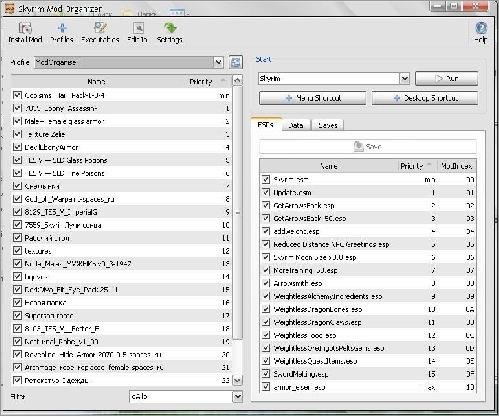Toggle GetArrowsBack.esp checkbox

pos(266,205)
